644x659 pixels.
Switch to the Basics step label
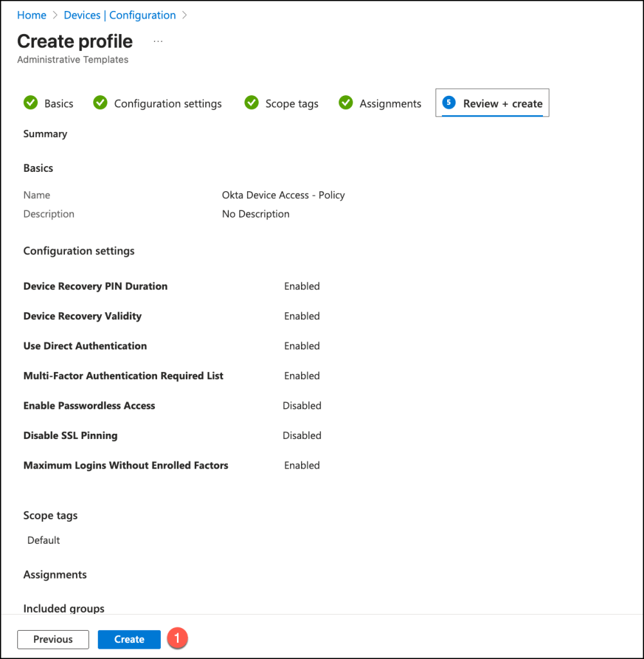tap(59, 104)
